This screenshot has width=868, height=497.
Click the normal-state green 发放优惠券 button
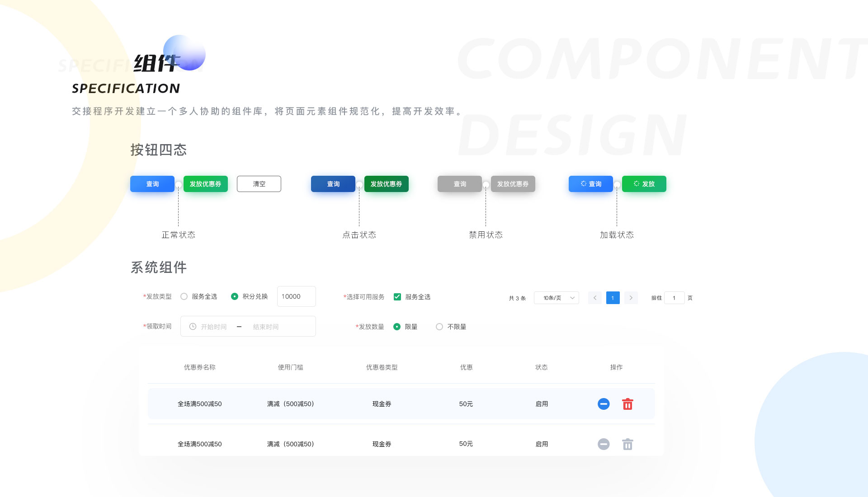click(206, 184)
